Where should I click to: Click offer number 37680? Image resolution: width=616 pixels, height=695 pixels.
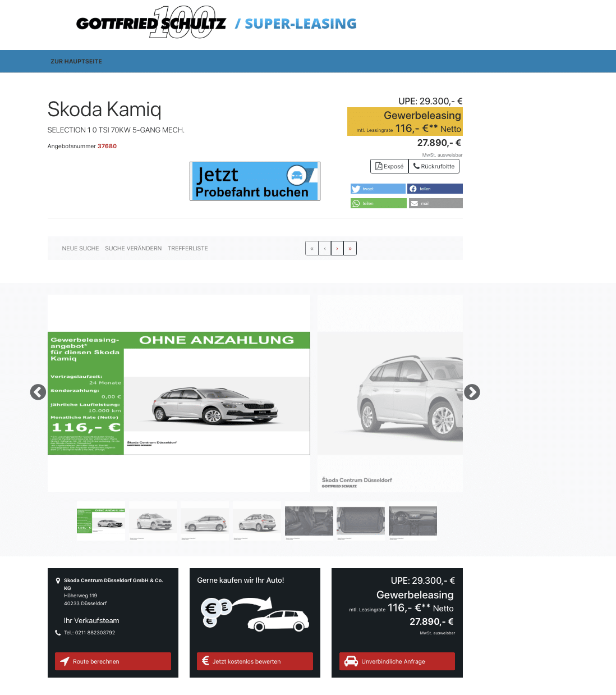107,146
